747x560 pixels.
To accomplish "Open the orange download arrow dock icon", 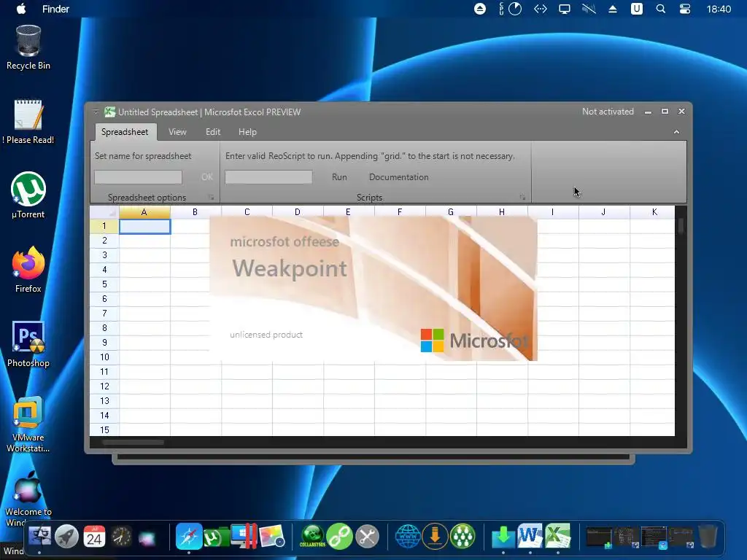I will pos(435,536).
